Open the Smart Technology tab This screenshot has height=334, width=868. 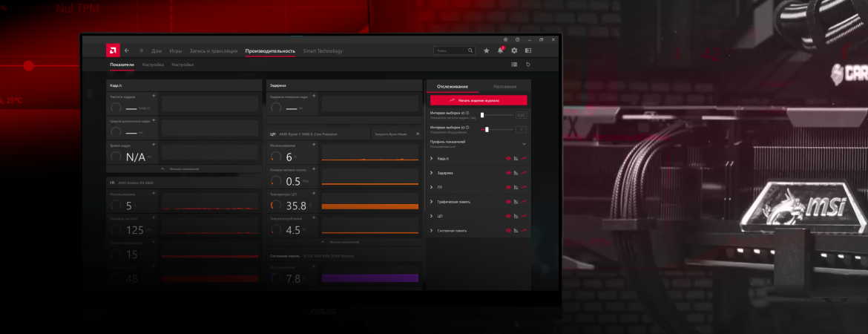click(323, 51)
